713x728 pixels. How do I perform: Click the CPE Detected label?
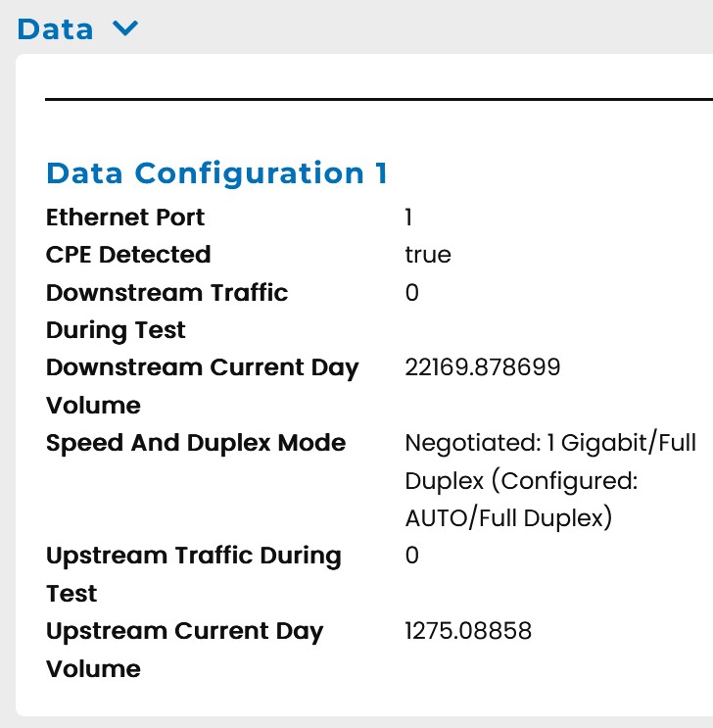128,255
